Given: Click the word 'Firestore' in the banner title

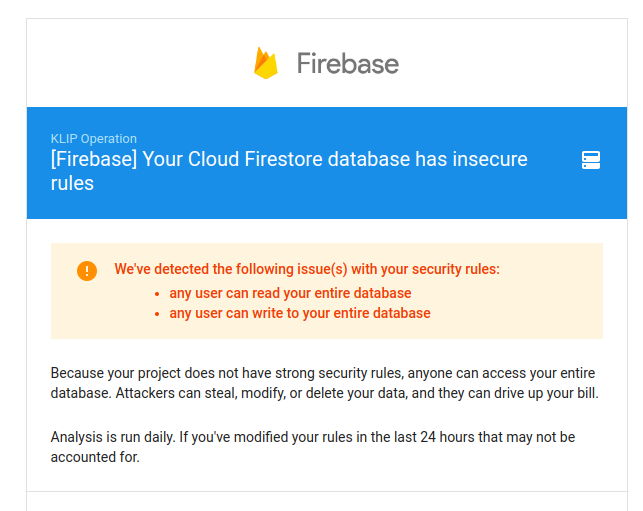Looking at the screenshot, I should [283, 159].
